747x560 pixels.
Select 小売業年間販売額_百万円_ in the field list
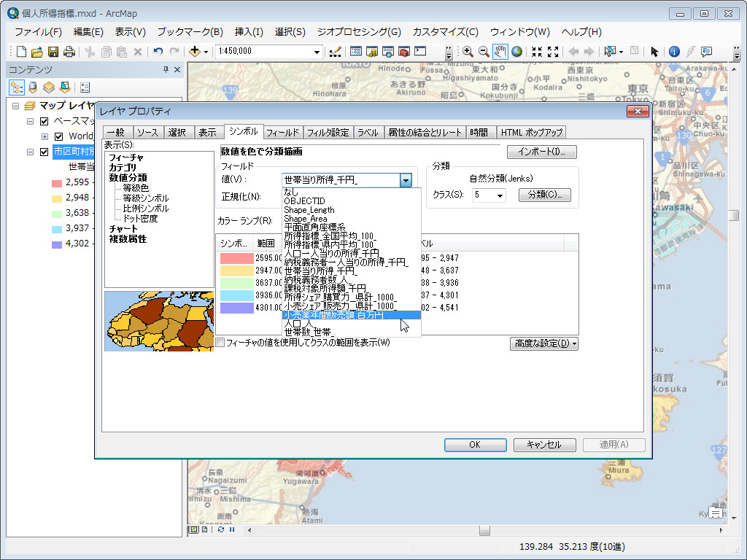(351, 315)
